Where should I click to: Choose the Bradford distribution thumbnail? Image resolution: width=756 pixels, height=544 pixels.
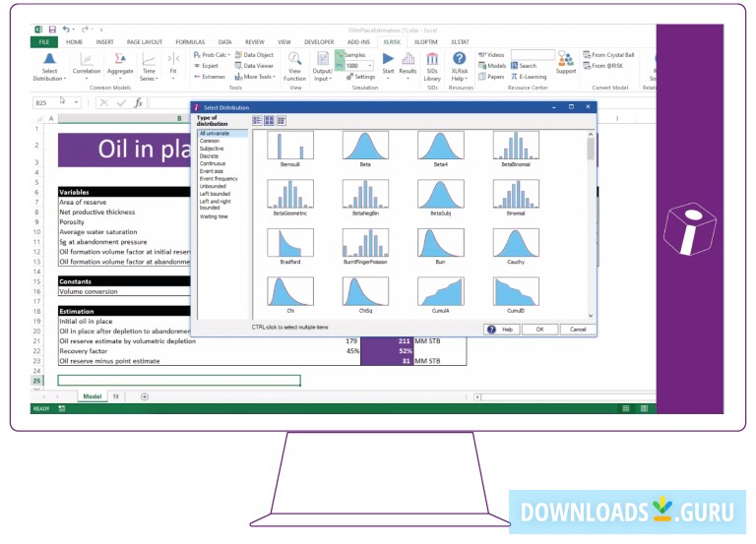pyautogui.click(x=290, y=243)
